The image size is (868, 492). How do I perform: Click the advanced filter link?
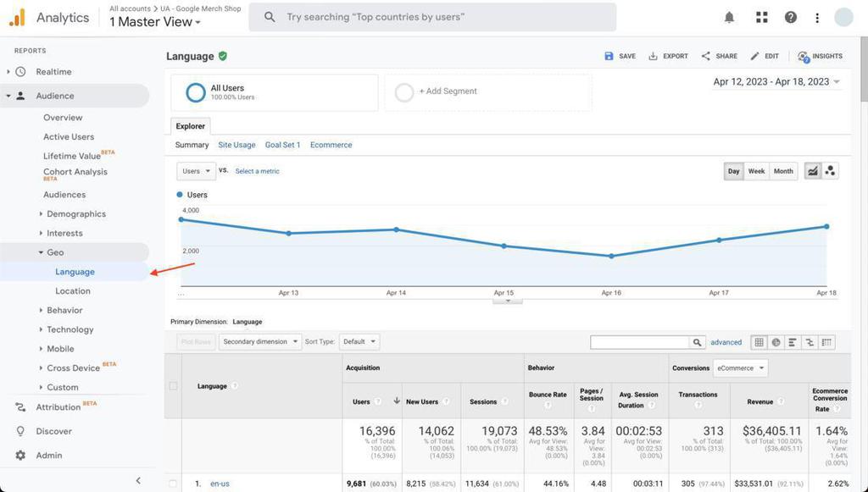[x=726, y=342]
